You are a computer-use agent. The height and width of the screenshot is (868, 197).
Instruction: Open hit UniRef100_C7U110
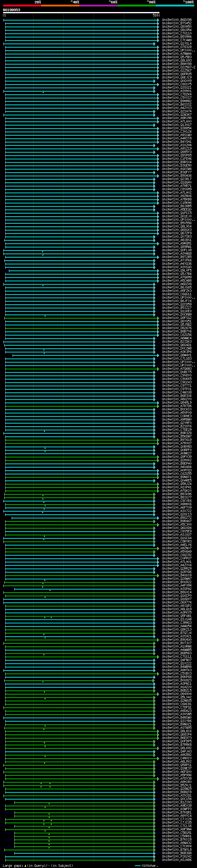176,33
